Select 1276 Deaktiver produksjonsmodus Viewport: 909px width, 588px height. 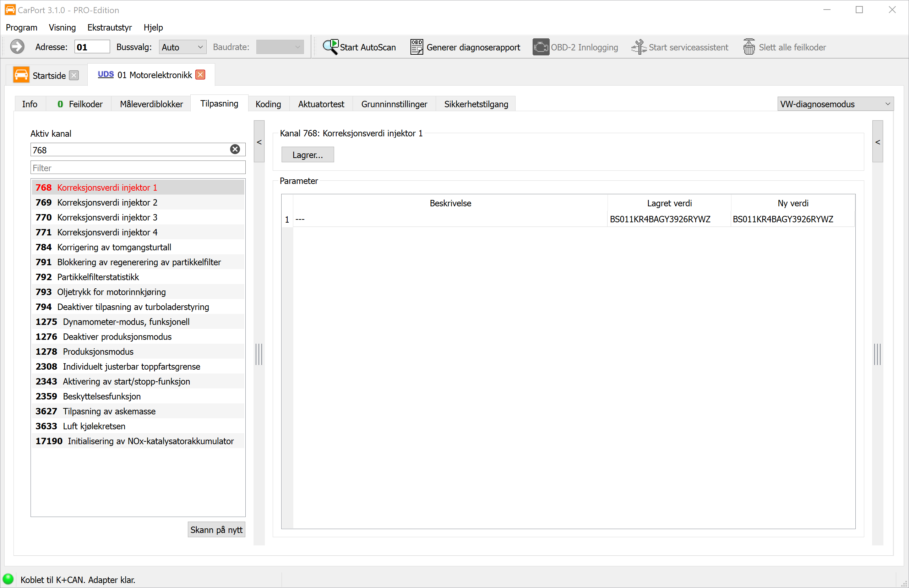click(138, 336)
